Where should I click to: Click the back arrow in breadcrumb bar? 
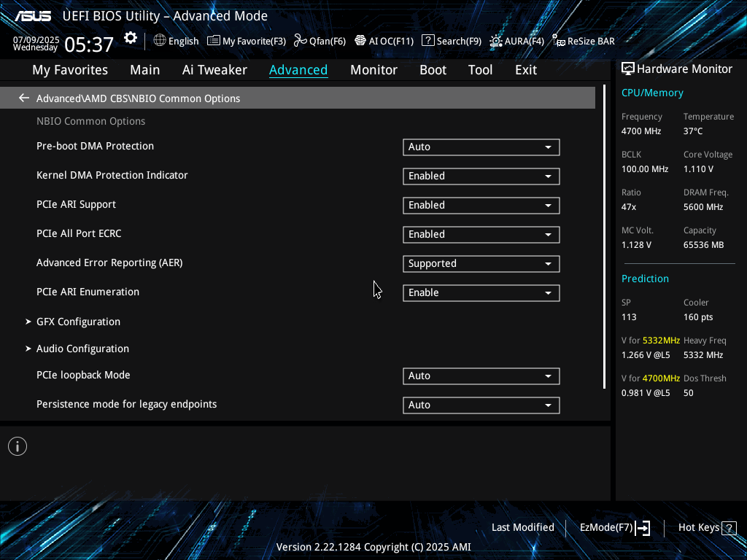(24, 98)
